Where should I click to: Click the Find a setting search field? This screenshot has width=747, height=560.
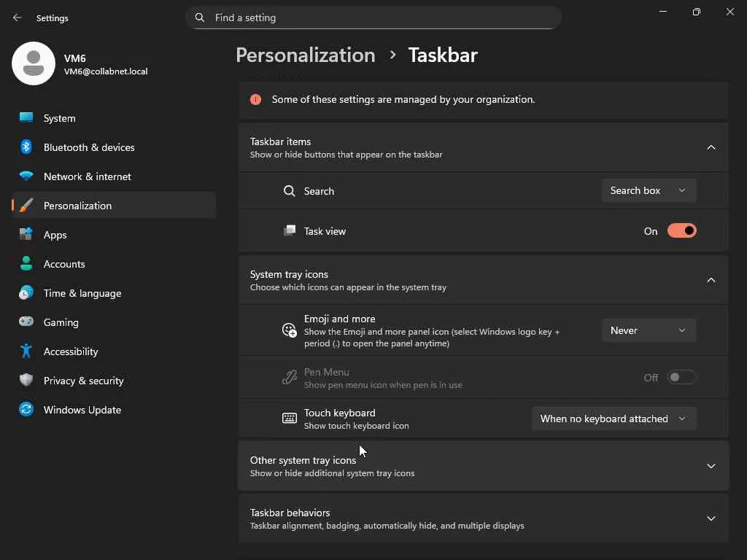379,17
